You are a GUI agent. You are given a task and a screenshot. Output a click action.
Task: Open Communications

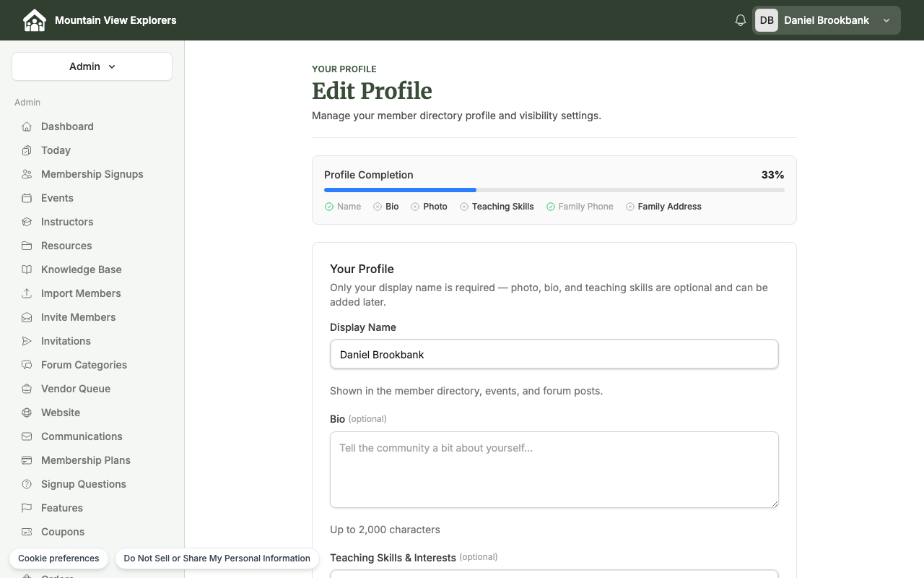pos(82,436)
